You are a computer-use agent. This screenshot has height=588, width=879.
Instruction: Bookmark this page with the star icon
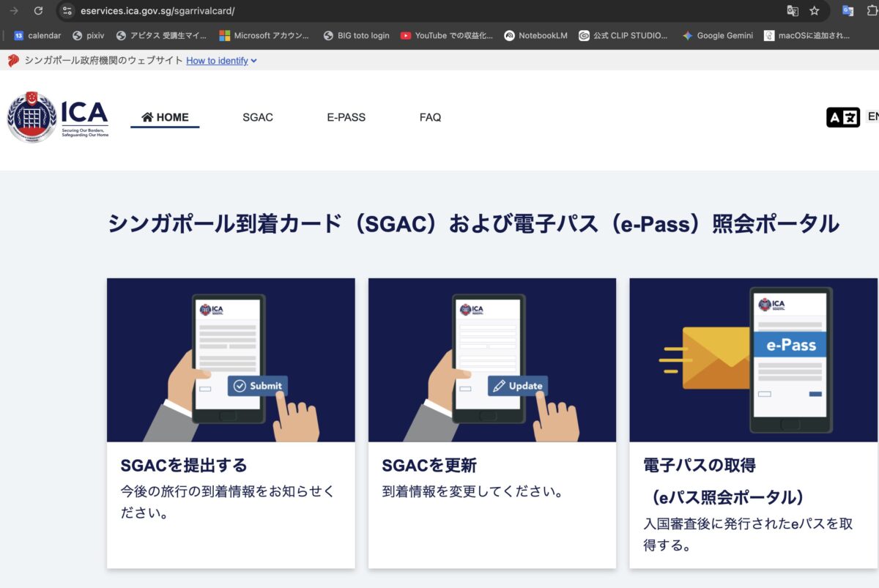pyautogui.click(x=814, y=11)
